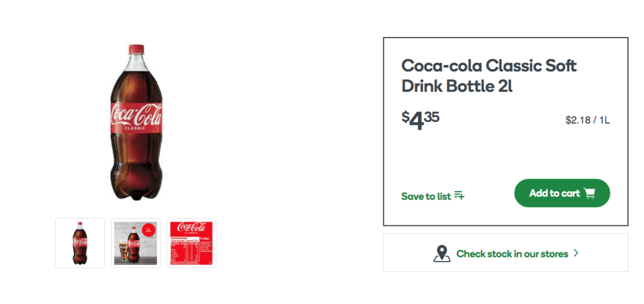The image size is (644, 304).
Task: Click the Coca-Cola logo on the large bottle
Action: point(137,115)
